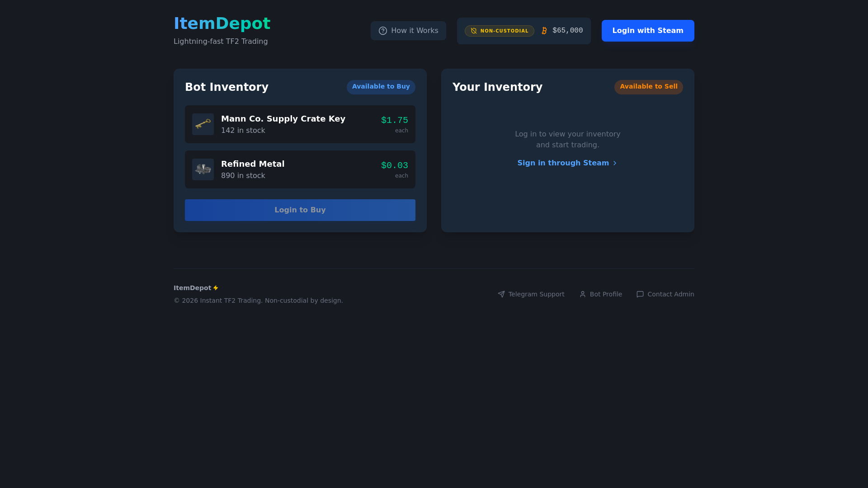Click the 890 in stock label
868x488 pixels.
point(243,176)
